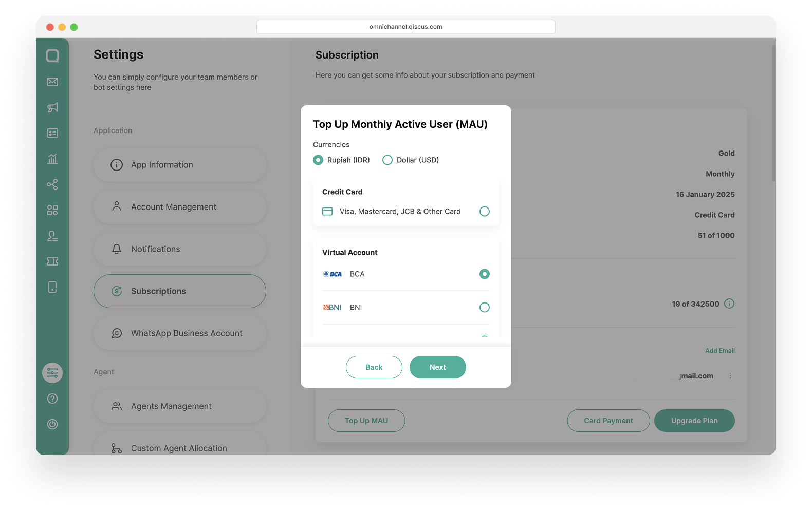The height and width of the screenshot is (511, 812).
Task: Click the page scrollbar on right edge
Action: click(x=773, y=113)
